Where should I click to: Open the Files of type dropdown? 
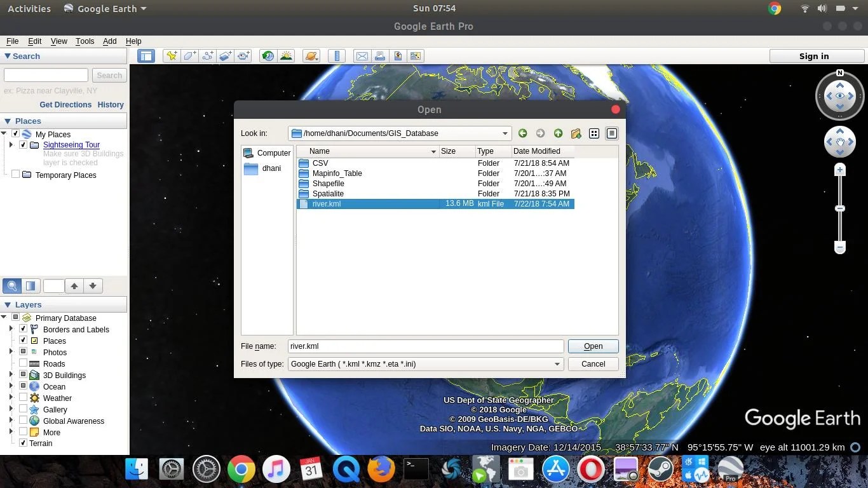point(557,363)
